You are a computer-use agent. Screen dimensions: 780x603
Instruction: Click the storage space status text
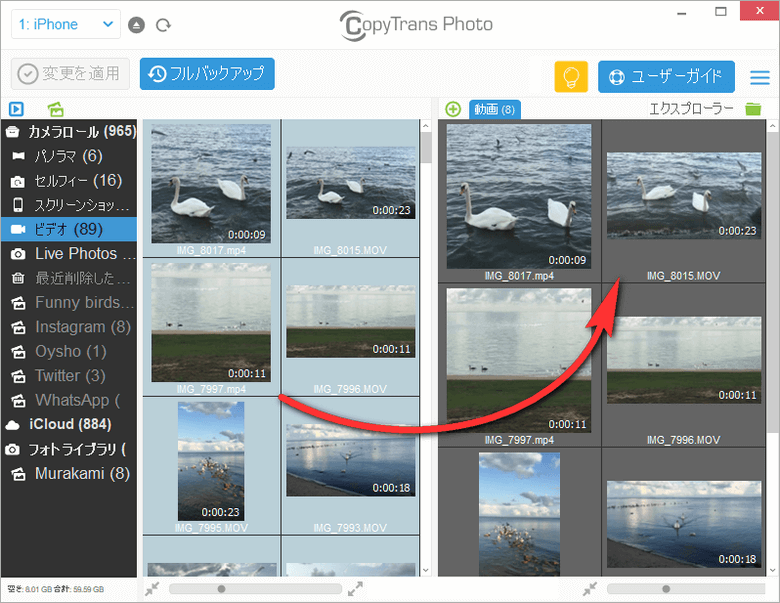coord(56,589)
